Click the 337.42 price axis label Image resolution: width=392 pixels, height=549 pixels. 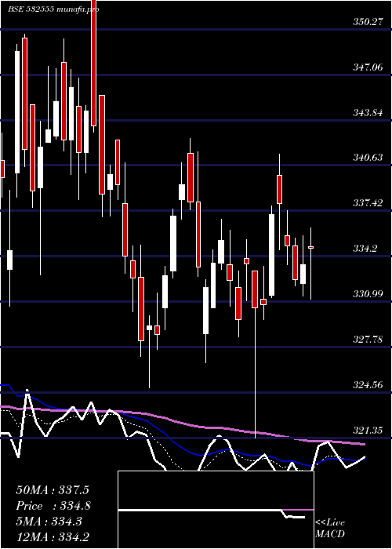pos(368,202)
